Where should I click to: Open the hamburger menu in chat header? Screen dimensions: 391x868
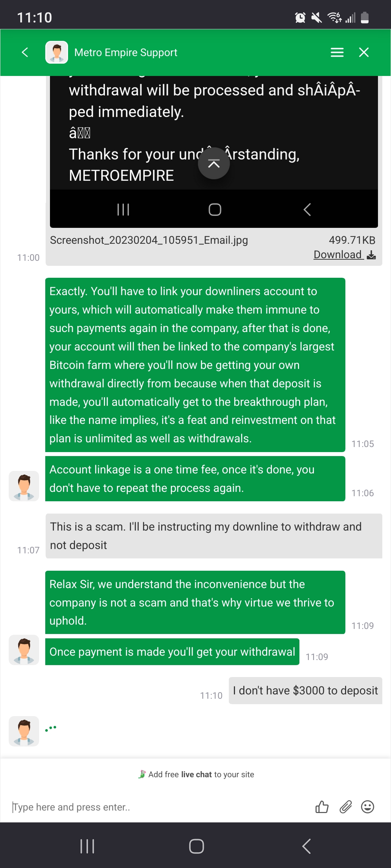click(337, 52)
